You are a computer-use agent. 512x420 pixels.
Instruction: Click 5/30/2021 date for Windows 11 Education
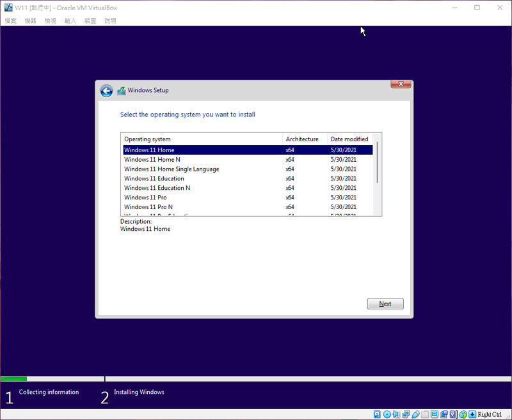[x=344, y=178]
